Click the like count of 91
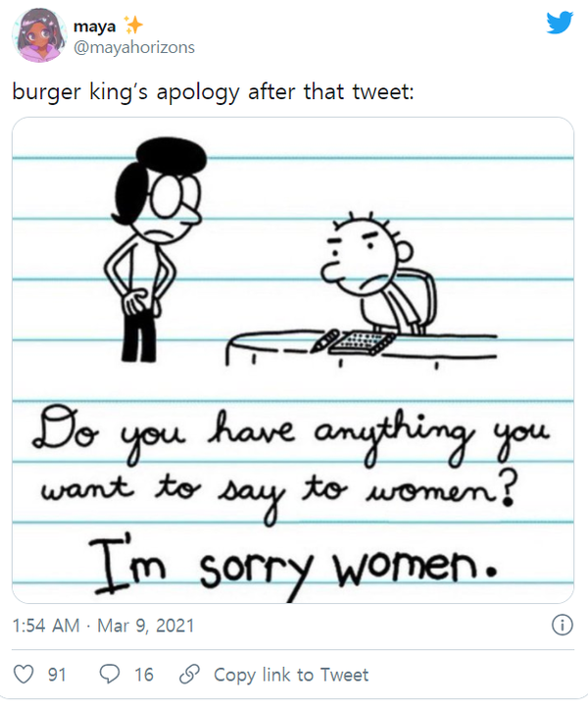The height and width of the screenshot is (710, 588). pyautogui.click(x=56, y=675)
